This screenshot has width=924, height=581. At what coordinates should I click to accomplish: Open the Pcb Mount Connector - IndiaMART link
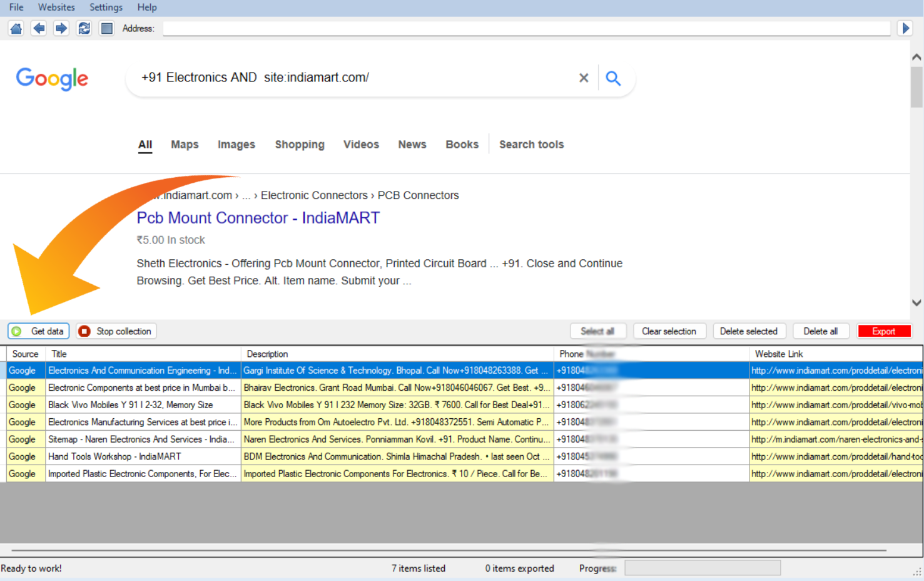pyautogui.click(x=258, y=218)
